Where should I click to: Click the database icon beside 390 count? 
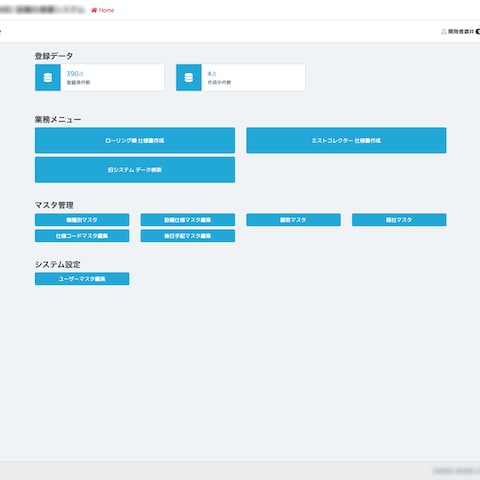(48, 78)
